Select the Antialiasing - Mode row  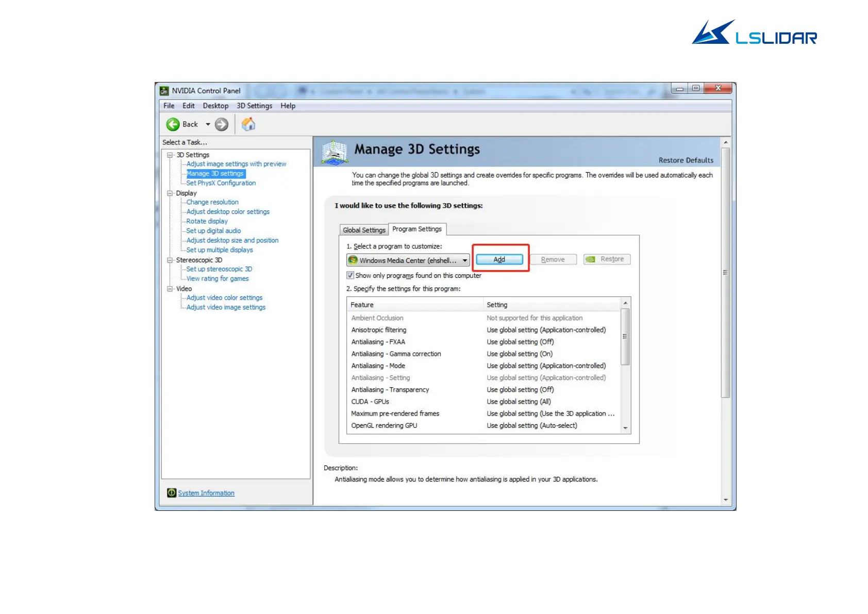tap(483, 366)
